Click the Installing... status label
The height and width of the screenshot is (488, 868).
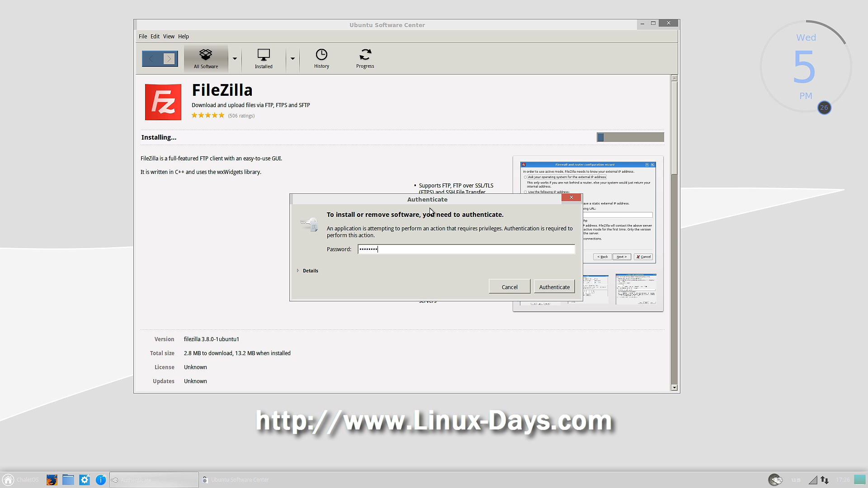159,137
